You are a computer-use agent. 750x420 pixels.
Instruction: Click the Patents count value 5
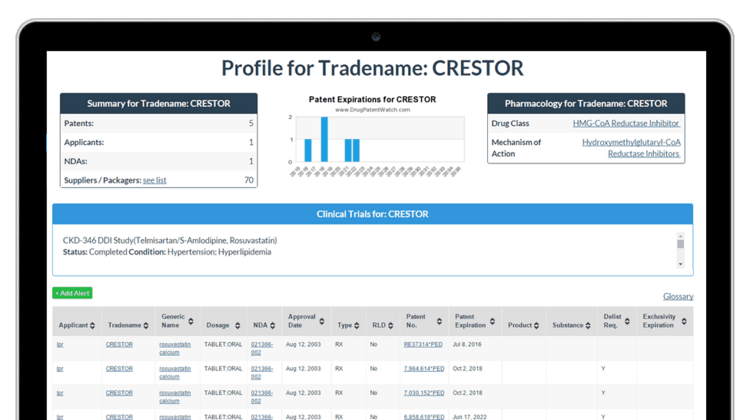pyautogui.click(x=251, y=123)
